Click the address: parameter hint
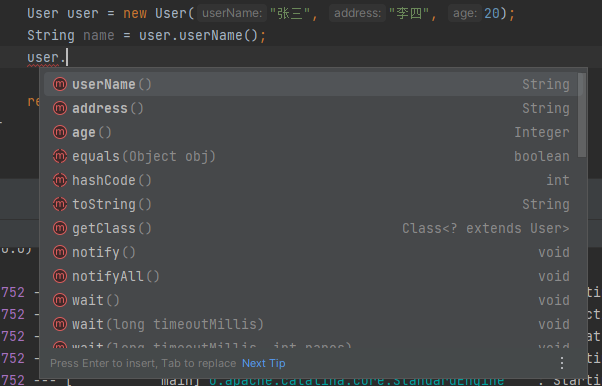 click(357, 13)
